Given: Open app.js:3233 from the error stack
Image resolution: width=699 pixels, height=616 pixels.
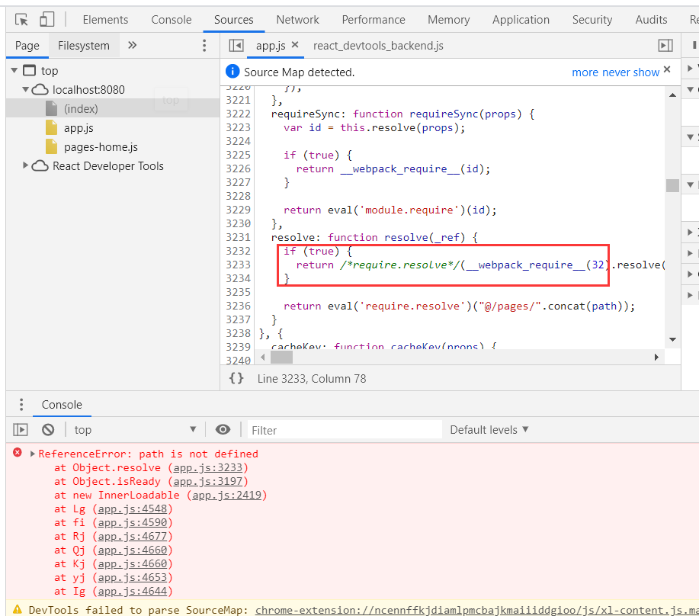Looking at the screenshot, I should click(207, 467).
